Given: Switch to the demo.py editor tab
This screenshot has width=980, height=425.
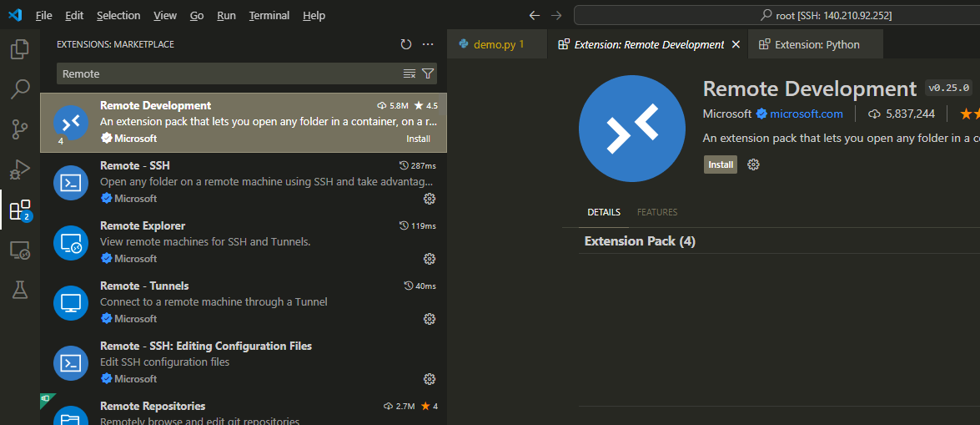Looking at the screenshot, I should (x=497, y=44).
